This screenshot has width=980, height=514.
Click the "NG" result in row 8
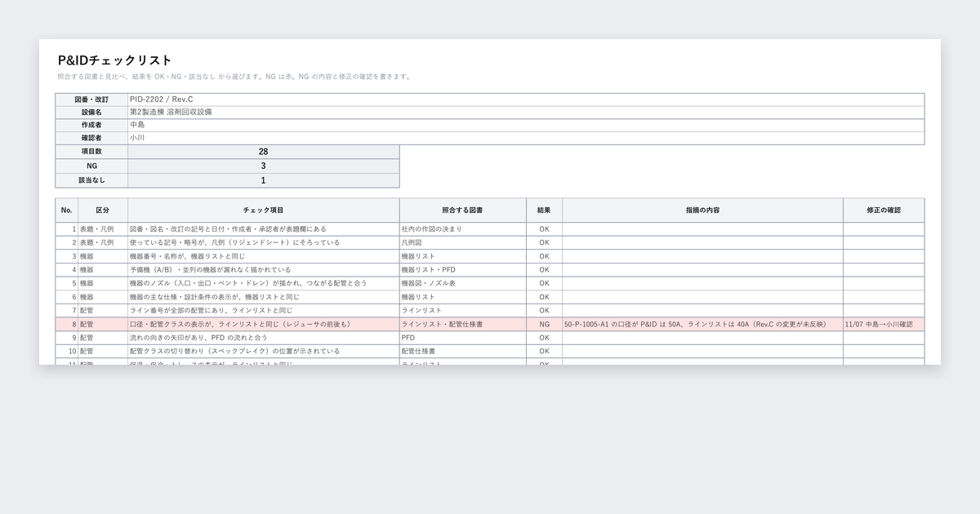(x=545, y=324)
